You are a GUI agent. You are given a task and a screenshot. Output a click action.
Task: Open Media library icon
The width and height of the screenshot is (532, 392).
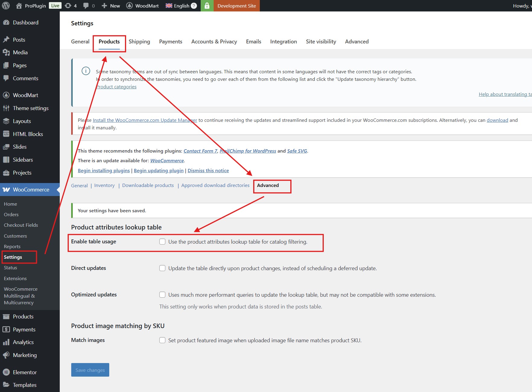[x=6, y=52]
